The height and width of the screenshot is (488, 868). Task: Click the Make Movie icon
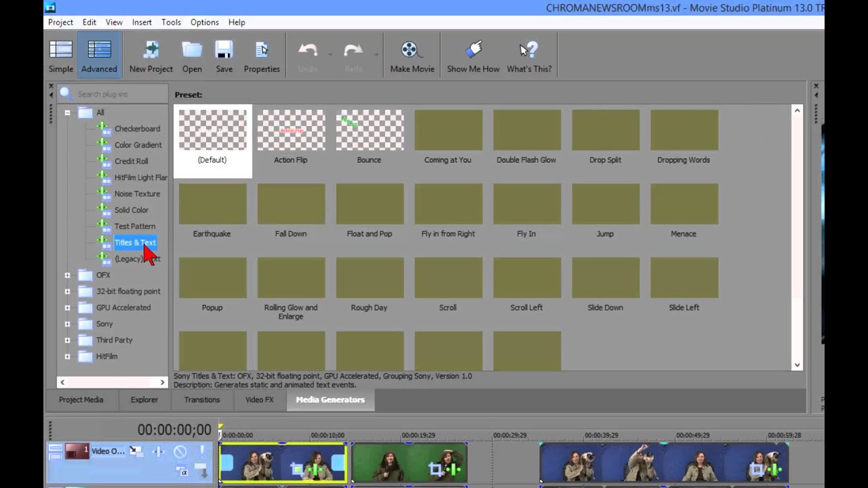(x=412, y=56)
